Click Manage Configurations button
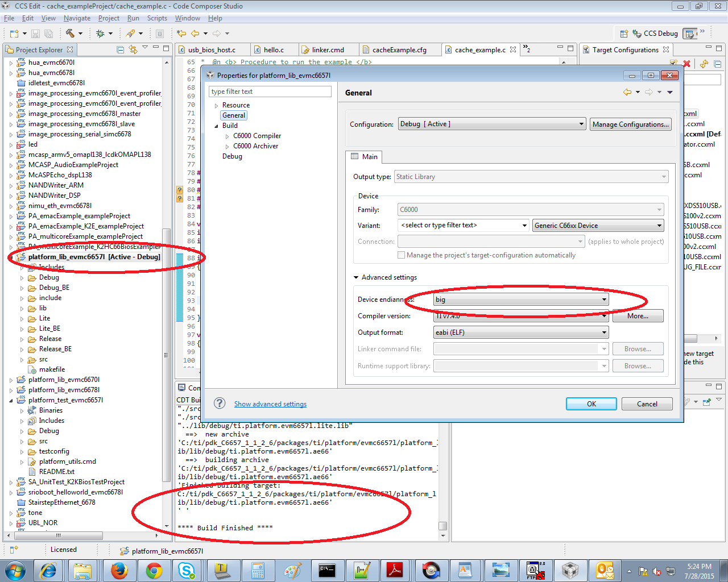This screenshot has width=728, height=582. [x=630, y=124]
